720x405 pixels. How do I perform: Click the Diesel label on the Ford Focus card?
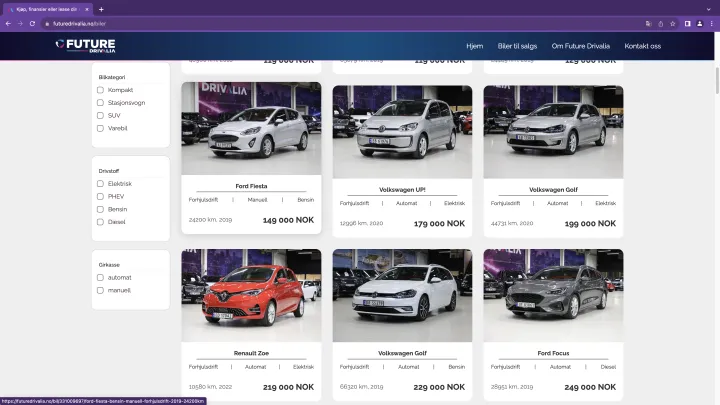(x=608, y=367)
